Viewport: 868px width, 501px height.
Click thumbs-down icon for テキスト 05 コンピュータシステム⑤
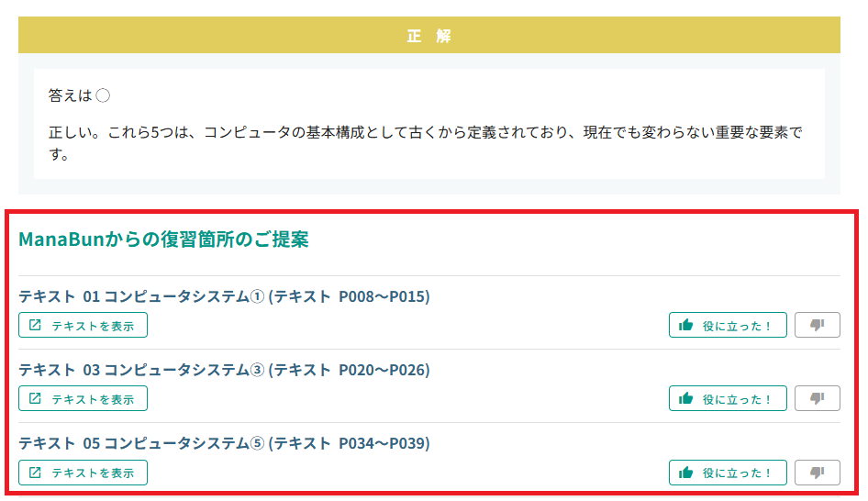817,472
